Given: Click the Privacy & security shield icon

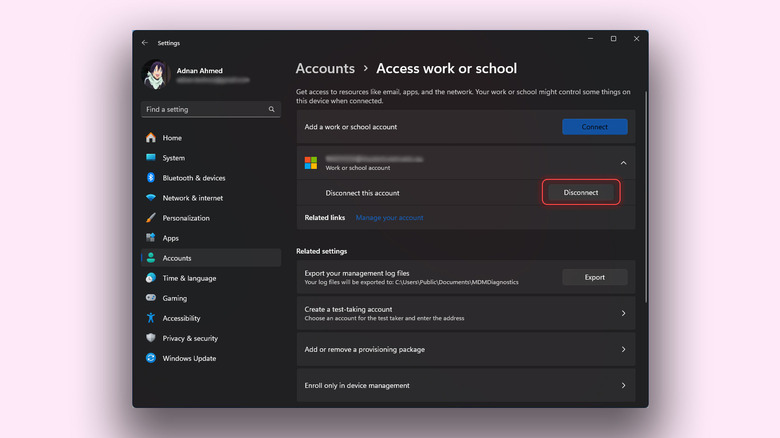Looking at the screenshot, I should (x=151, y=338).
